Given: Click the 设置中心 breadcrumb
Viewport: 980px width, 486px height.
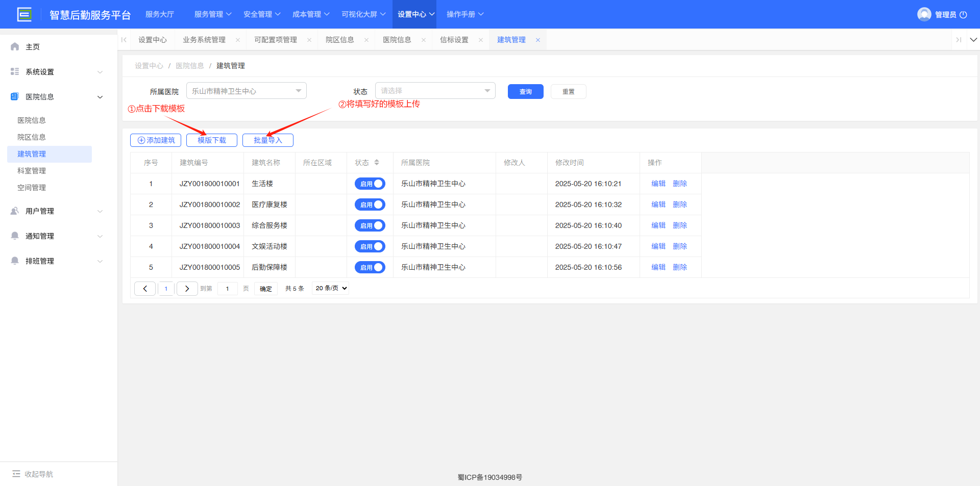Looking at the screenshot, I should click(149, 66).
